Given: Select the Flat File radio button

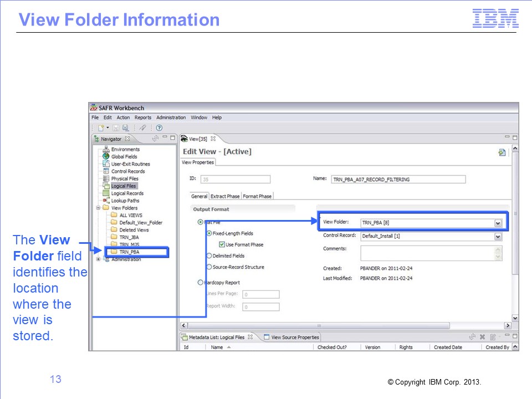Looking at the screenshot, I should 201,222.
